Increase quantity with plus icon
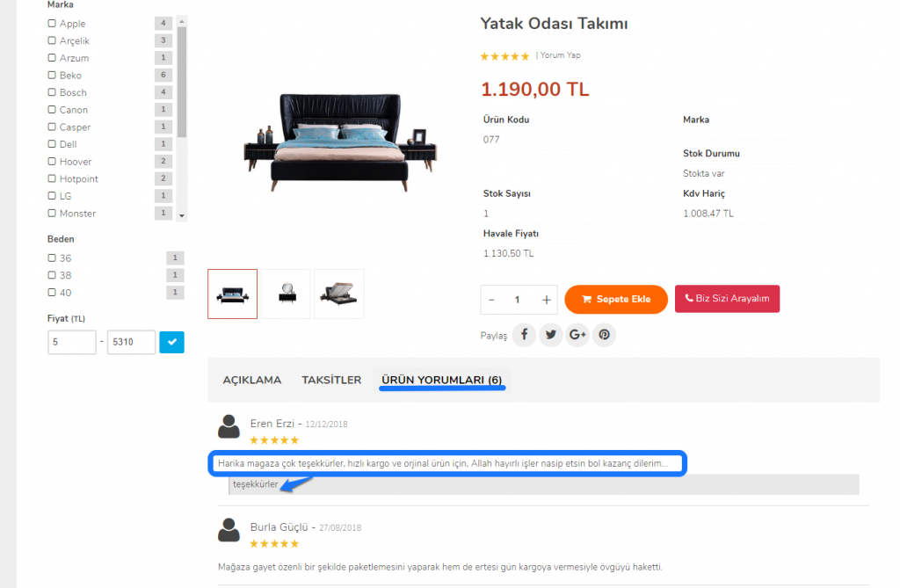The height and width of the screenshot is (588, 900). (547, 300)
